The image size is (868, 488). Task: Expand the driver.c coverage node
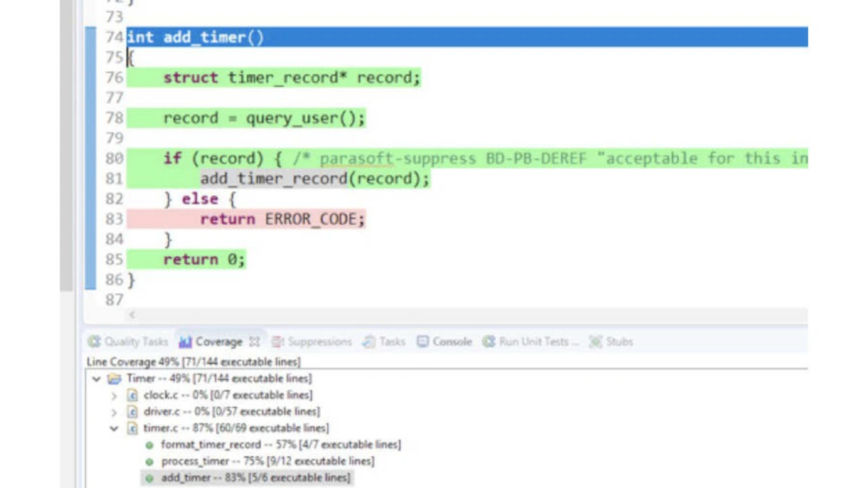(x=114, y=411)
